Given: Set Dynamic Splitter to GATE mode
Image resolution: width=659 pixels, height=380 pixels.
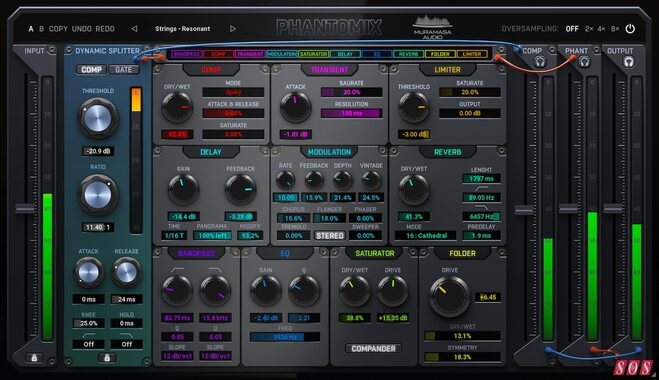Looking at the screenshot, I should click(124, 69).
